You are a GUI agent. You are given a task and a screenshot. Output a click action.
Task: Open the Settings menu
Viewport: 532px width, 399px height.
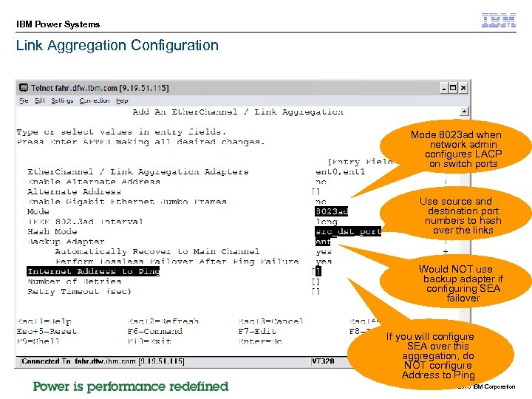pos(62,100)
